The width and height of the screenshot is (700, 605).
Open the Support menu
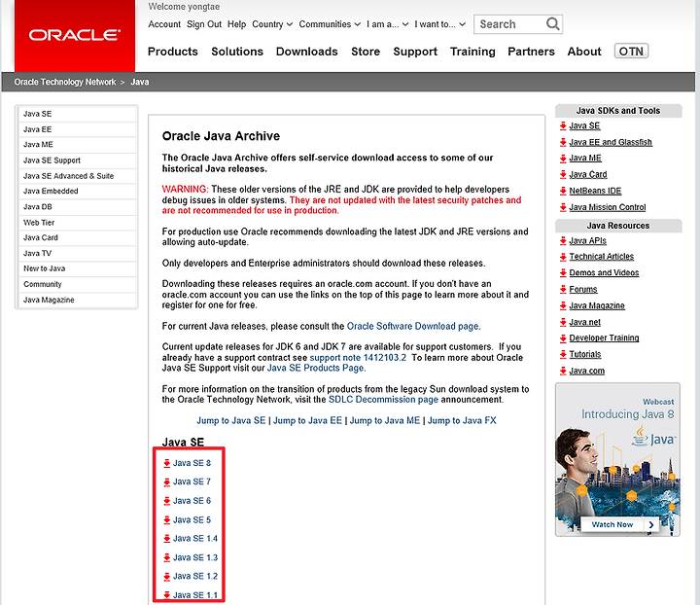415,52
